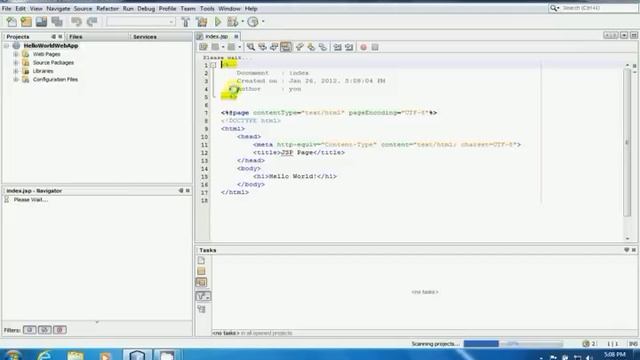Collapse code fold on line 1
This screenshot has height=360, width=640.
tap(213, 65)
